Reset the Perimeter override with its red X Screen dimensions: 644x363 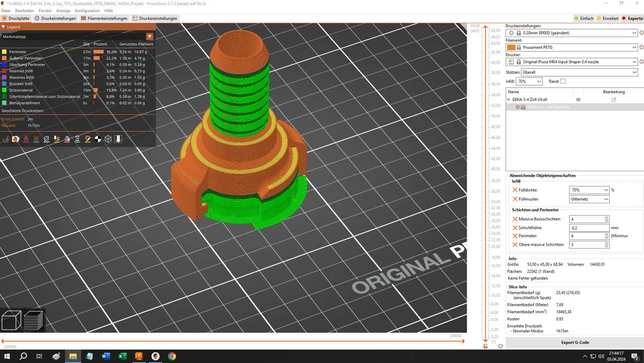514,236
